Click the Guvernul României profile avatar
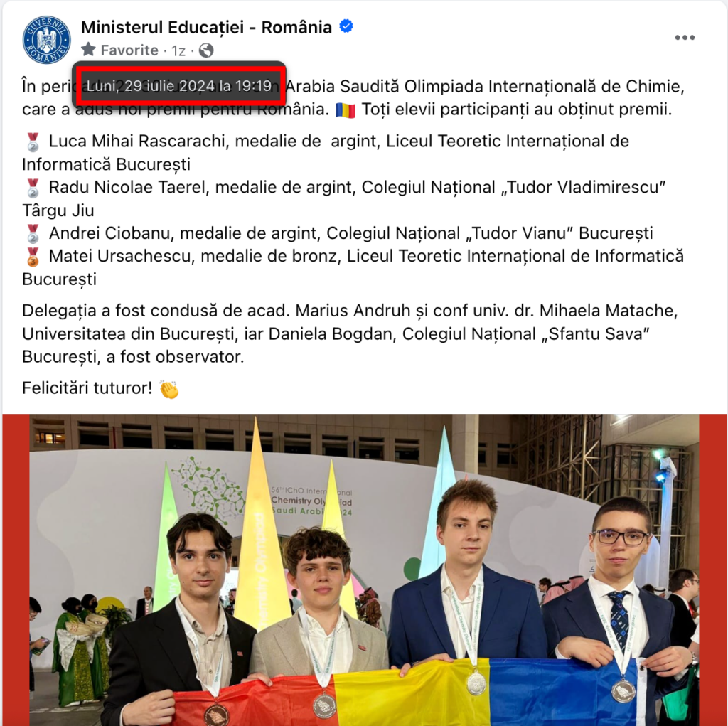The height and width of the screenshot is (726, 728). coord(46,40)
